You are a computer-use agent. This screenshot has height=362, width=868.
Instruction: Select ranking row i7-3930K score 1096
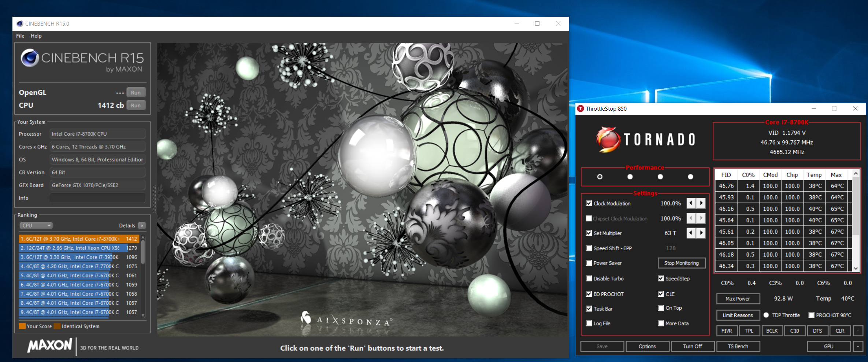click(x=79, y=257)
